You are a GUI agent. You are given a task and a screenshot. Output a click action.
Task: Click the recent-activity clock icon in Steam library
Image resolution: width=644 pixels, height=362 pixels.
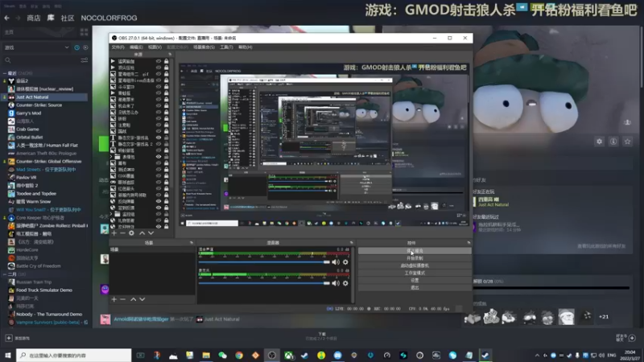76,47
